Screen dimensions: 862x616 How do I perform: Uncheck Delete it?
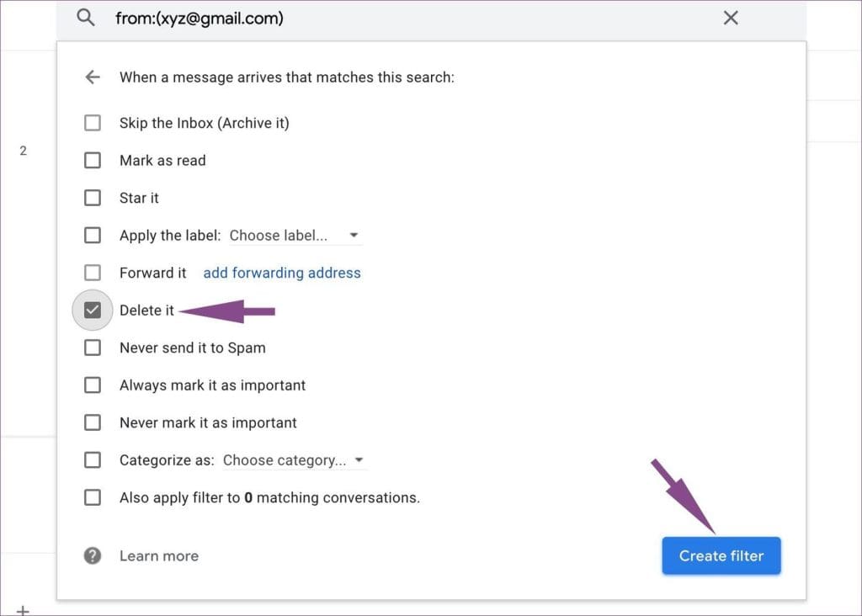tap(93, 310)
